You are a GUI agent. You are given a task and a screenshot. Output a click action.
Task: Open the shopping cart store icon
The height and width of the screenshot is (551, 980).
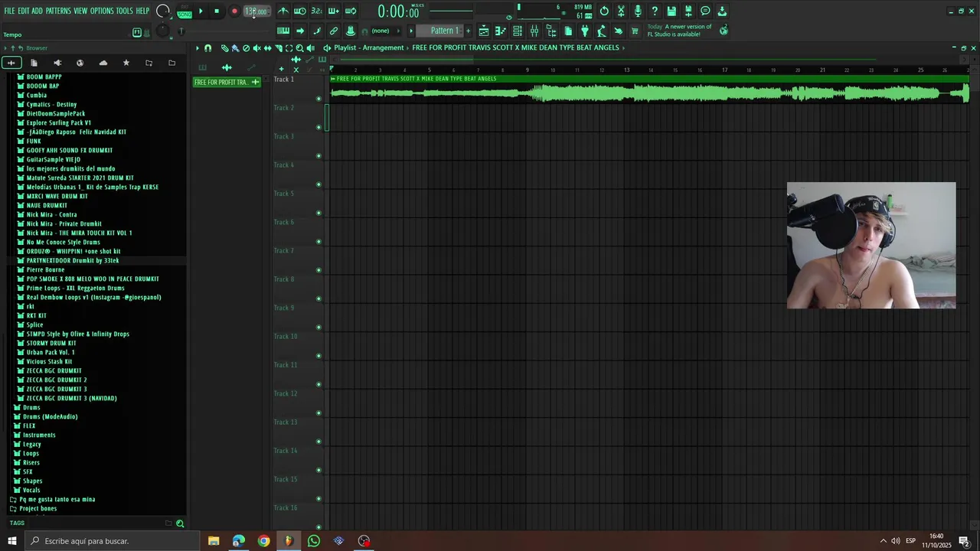(635, 31)
